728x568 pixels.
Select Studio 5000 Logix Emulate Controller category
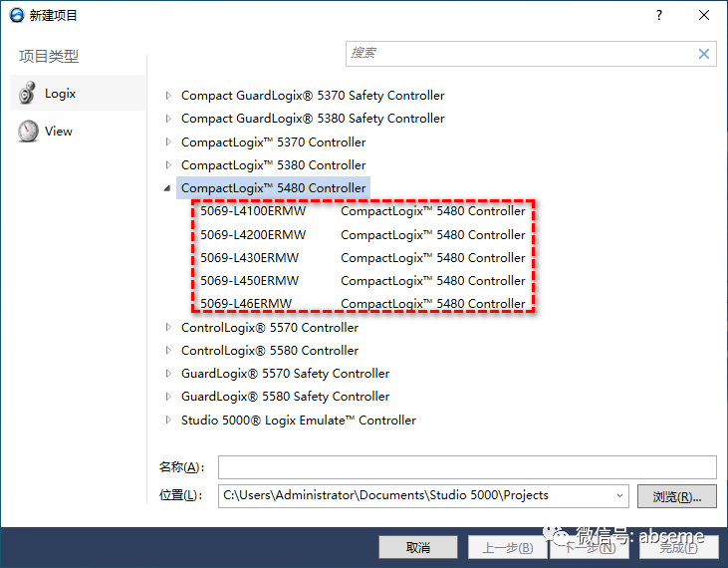[x=298, y=420]
